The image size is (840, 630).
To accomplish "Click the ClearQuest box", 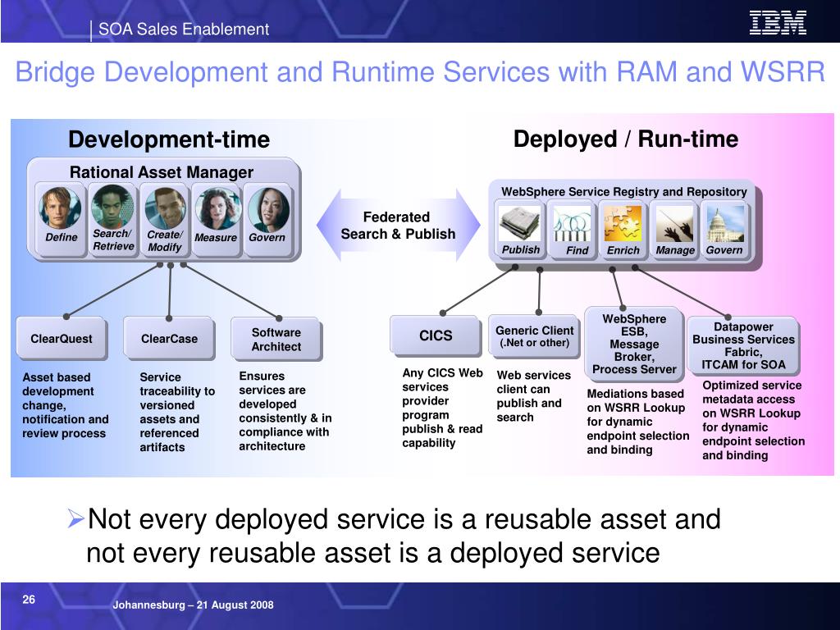I will coord(61,338).
